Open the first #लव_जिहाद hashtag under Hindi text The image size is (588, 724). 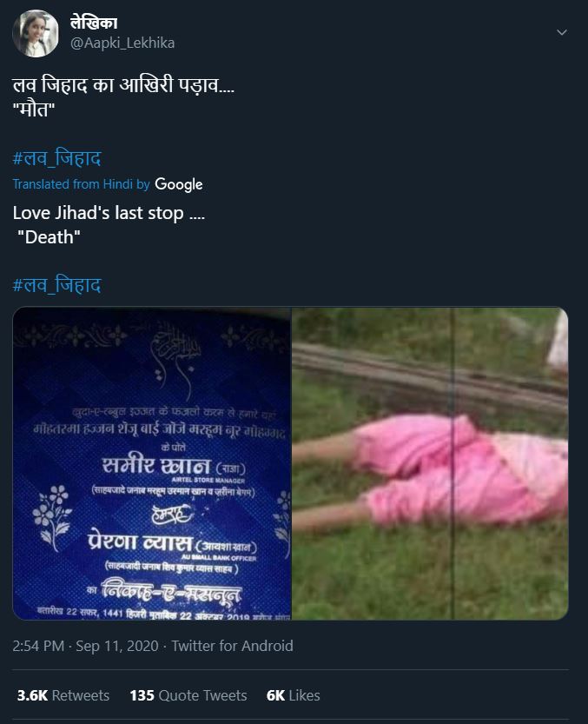(56, 158)
